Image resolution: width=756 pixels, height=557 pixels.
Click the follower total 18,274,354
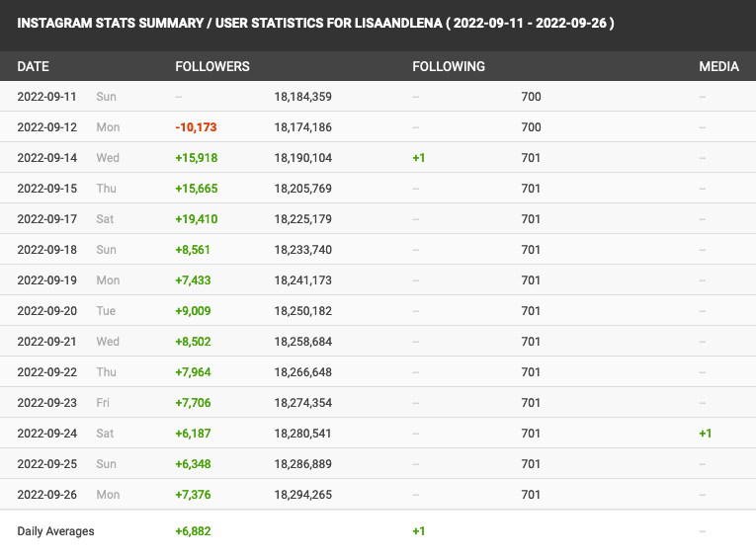(x=303, y=403)
